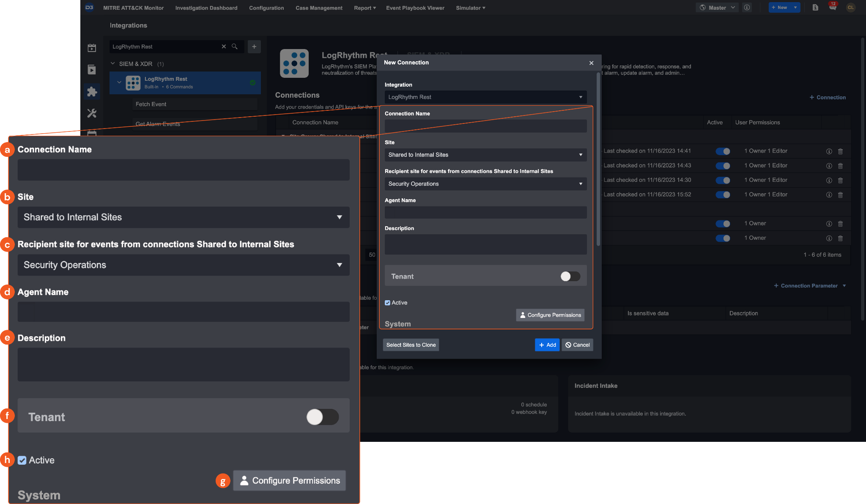866x504 pixels.
Task: Open info for connection checked at 15:52
Action: click(829, 195)
